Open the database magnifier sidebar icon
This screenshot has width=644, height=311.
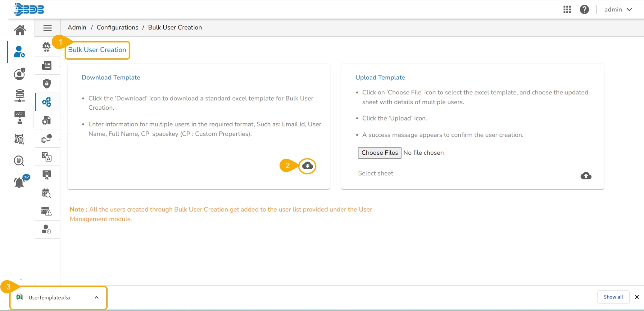coord(20,161)
